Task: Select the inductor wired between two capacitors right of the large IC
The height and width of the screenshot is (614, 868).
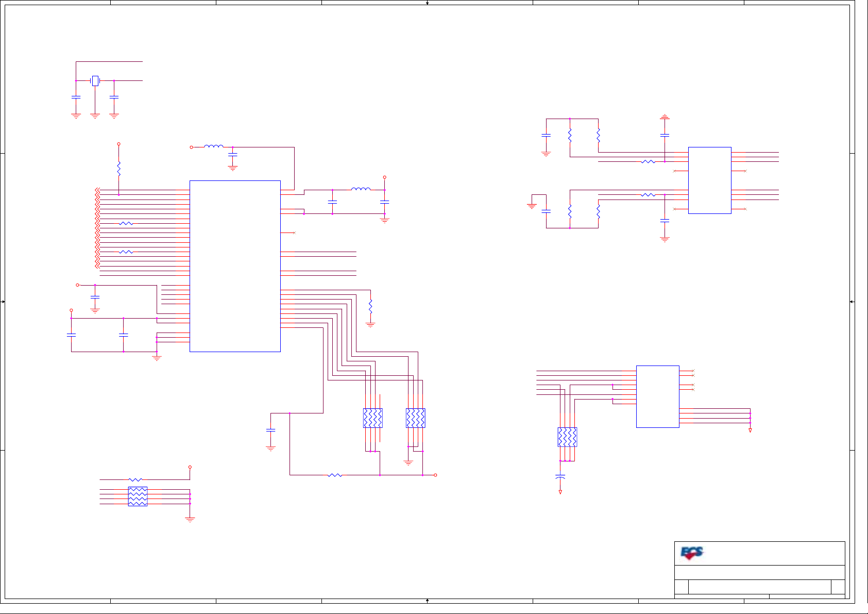Action: tap(361, 189)
